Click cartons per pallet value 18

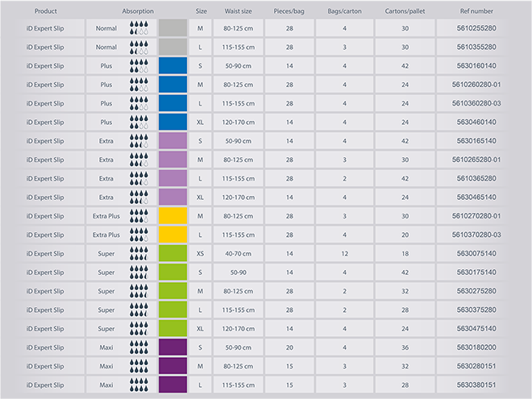[x=405, y=253]
